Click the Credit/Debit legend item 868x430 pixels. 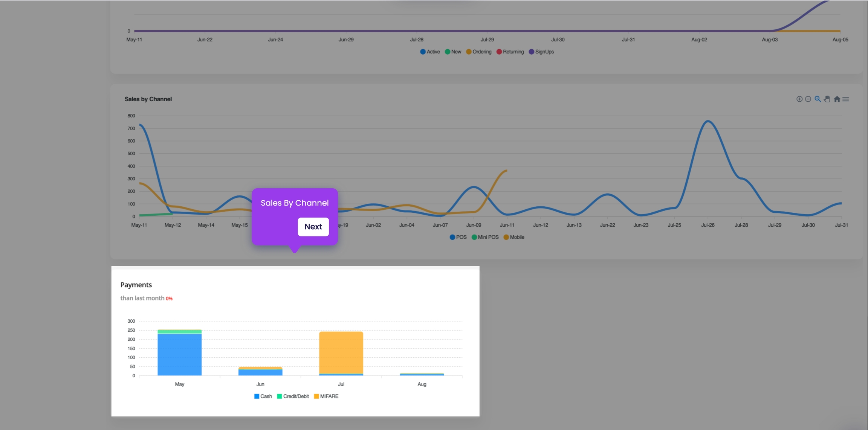(293, 396)
